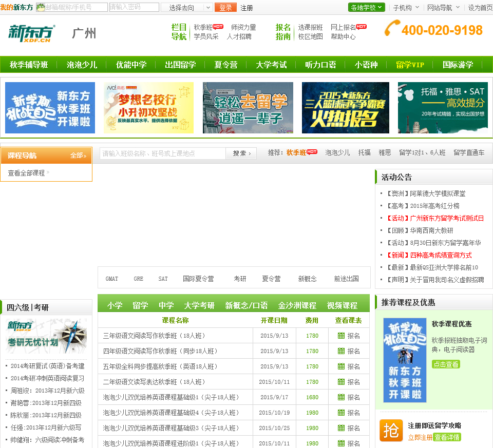
Task: Click the GMAT category link
Action: (111, 279)
